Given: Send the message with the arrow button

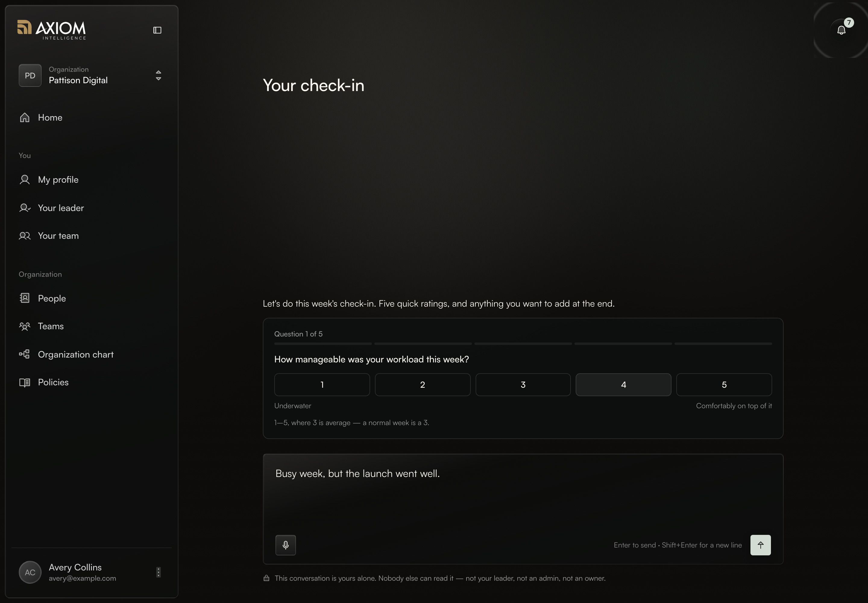Looking at the screenshot, I should pyautogui.click(x=760, y=545).
